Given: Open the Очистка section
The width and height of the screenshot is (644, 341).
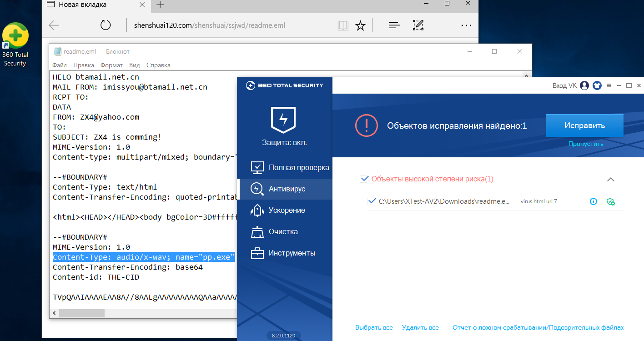Looking at the screenshot, I should pyautogui.click(x=285, y=231).
